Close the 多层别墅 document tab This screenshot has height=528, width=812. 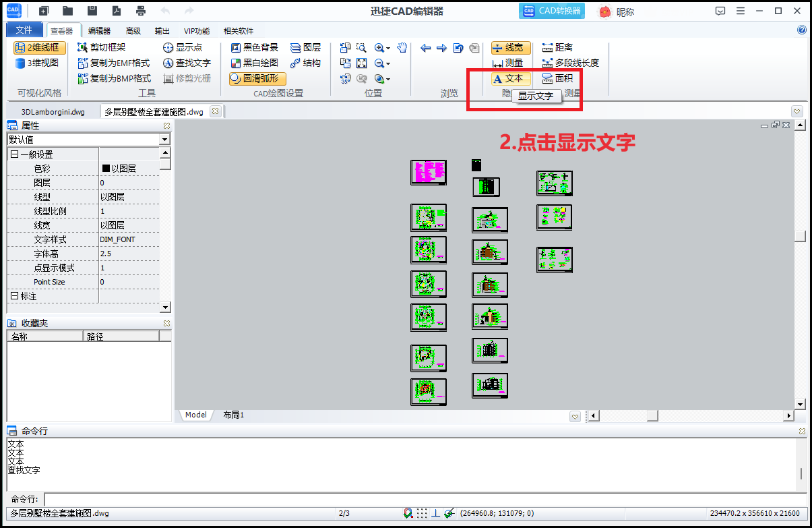[x=215, y=112]
